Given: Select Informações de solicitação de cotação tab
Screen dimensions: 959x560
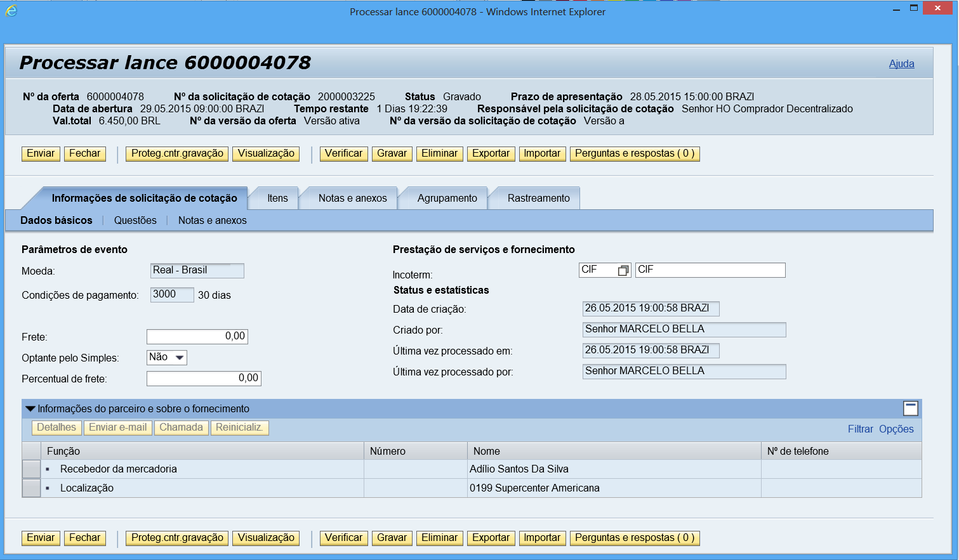Looking at the screenshot, I should tap(144, 198).
